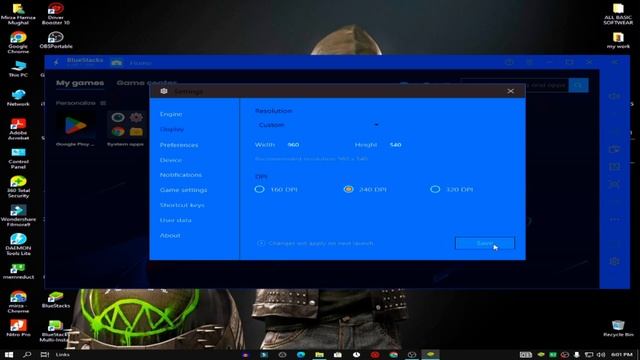Open Game settings in Settings sidebar

(x=183, y=190)
